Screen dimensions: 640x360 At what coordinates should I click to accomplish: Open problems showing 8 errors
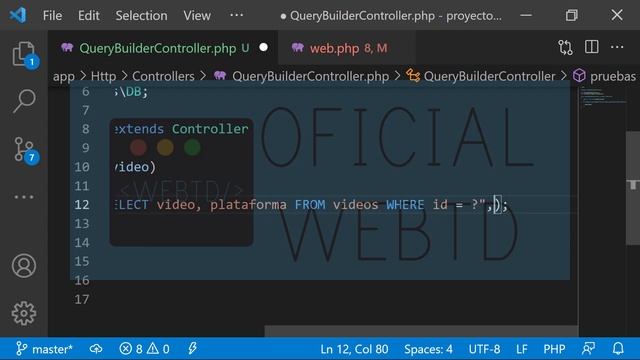pyautogui.click(x=131, y=349)
